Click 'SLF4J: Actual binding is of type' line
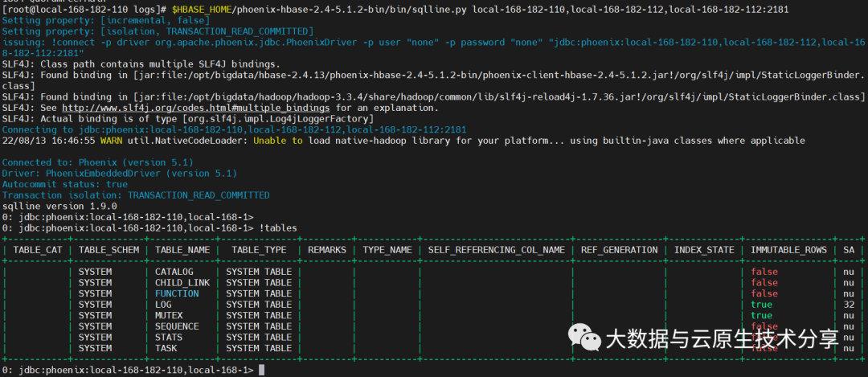868x377 pixels. coord(187,119)
